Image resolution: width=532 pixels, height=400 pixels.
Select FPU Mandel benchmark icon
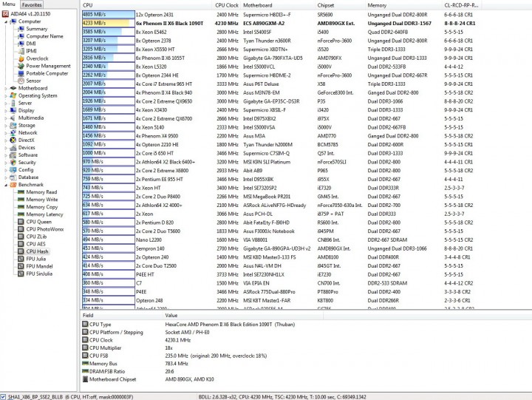[x=21, y=266]
